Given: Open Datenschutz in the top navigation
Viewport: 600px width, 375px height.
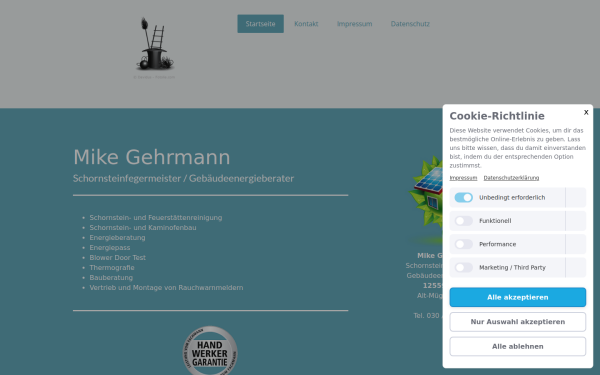Looking at the screenshot, I should point(410,24).
